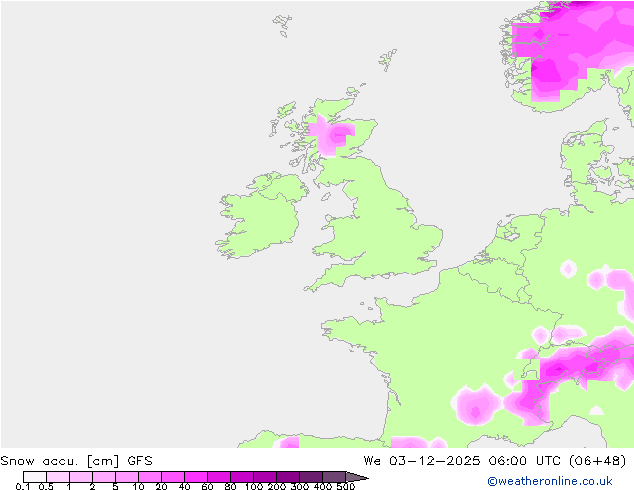Click the snow blob in central France
Viewport: 634px width, 490px height.
coord(476,404)
